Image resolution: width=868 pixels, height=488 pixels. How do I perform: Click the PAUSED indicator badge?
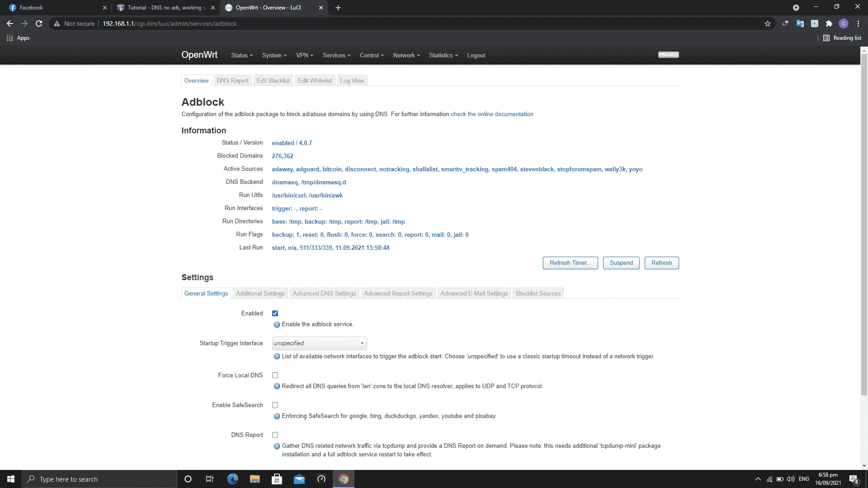click(x=669, y=55)
